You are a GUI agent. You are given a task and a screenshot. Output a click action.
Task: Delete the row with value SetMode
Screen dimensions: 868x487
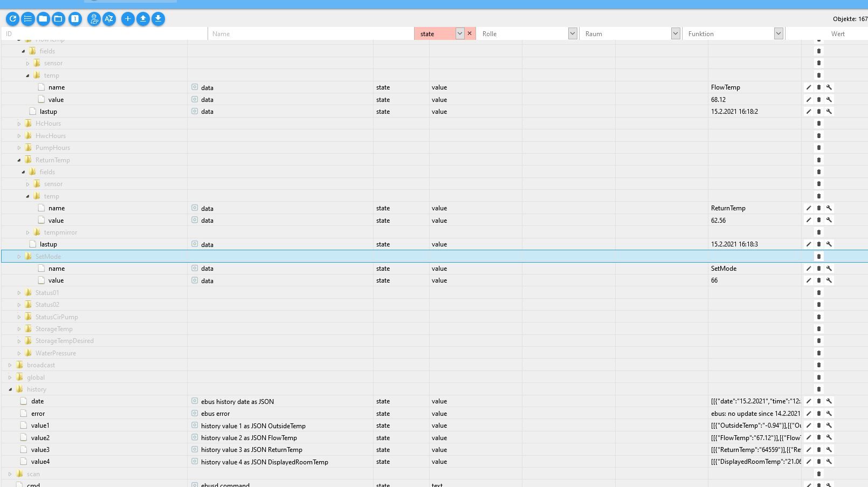coord(818,269)
